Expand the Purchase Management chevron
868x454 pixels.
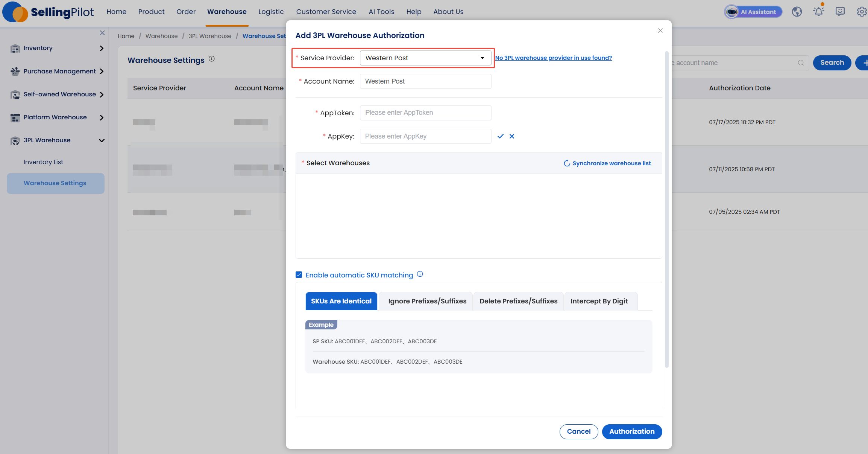coord(102,72)
